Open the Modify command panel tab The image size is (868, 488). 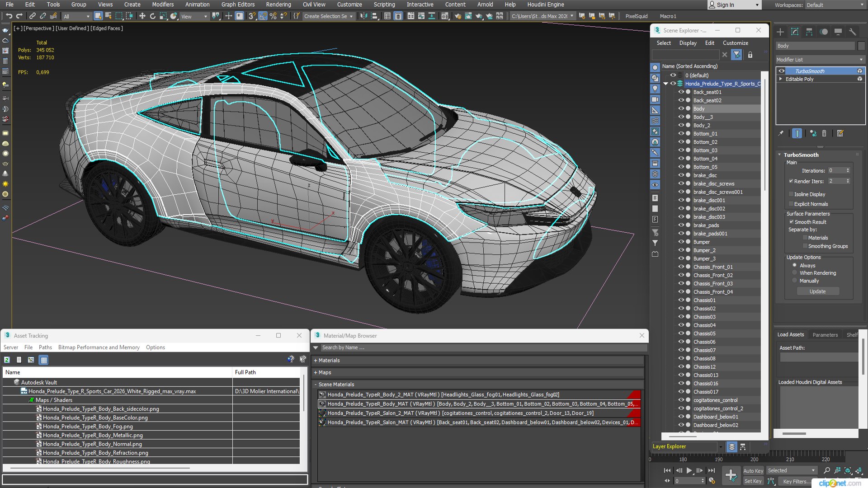795,32
